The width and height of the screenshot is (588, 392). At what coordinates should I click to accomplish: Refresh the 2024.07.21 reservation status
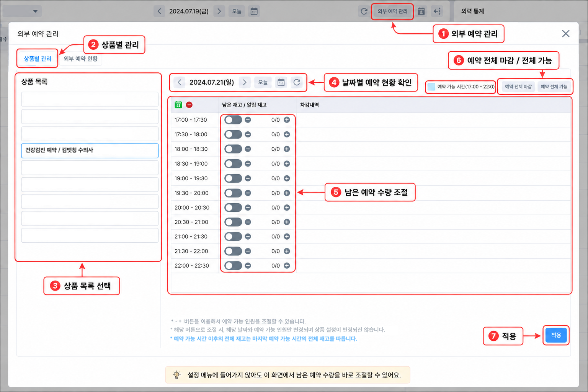pyautogui.click(x=297, y=82)
